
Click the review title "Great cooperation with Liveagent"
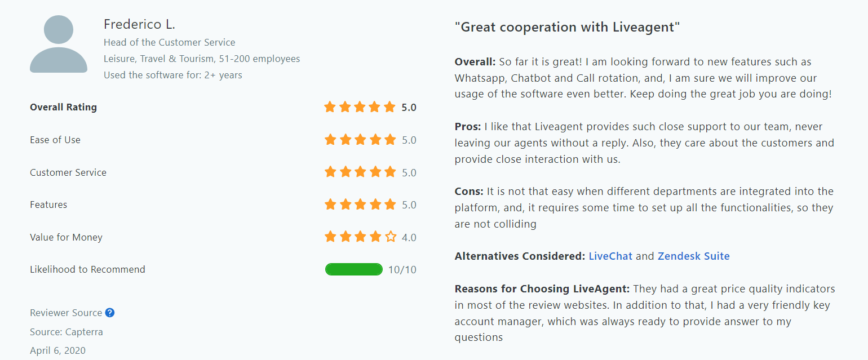point(567,27)
